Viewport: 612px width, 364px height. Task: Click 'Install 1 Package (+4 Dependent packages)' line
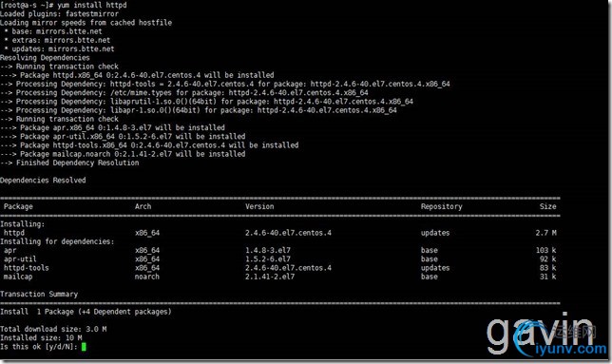(86, 312)
